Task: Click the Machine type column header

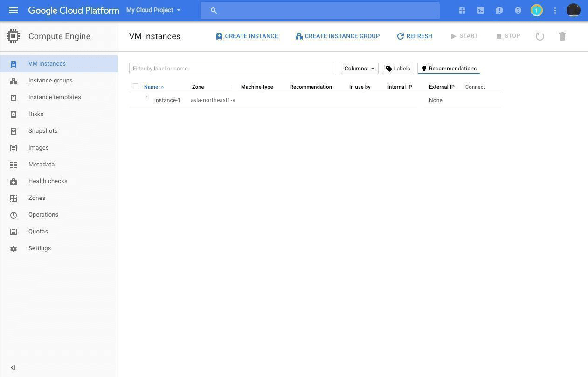Action: tap(257, 87)
